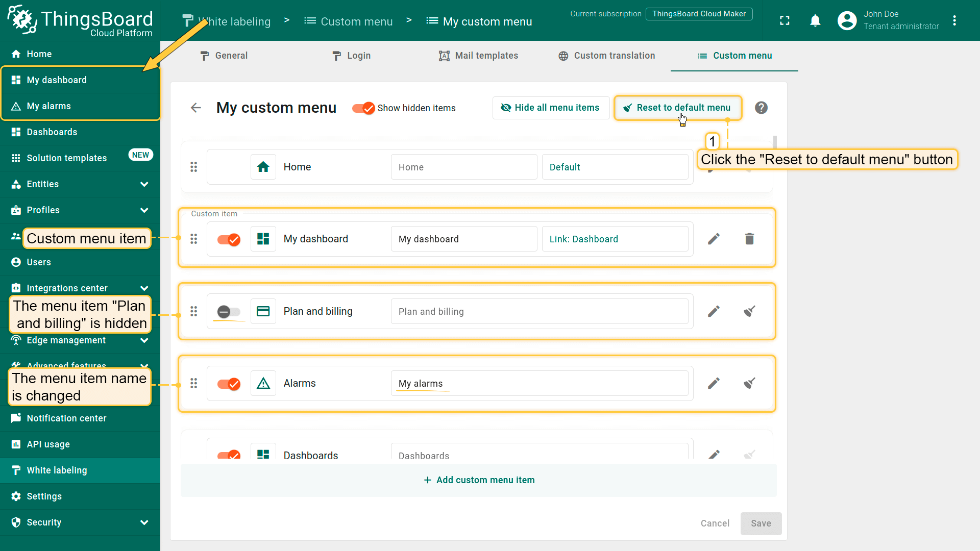Image resolution: width=980 pixels, height=551 pixels.
Task: Open the user menu three-dots icon
Action: pos(954,21)
